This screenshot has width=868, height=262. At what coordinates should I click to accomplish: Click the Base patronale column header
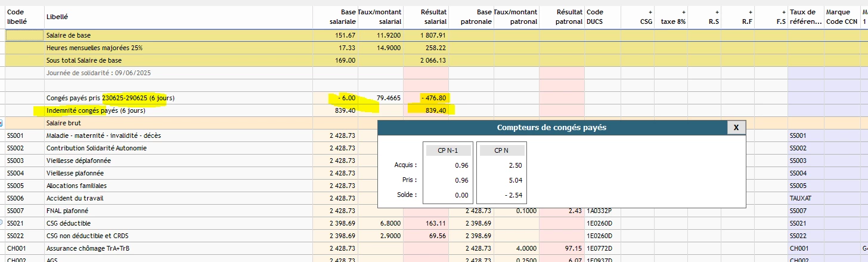coord(471,16)
